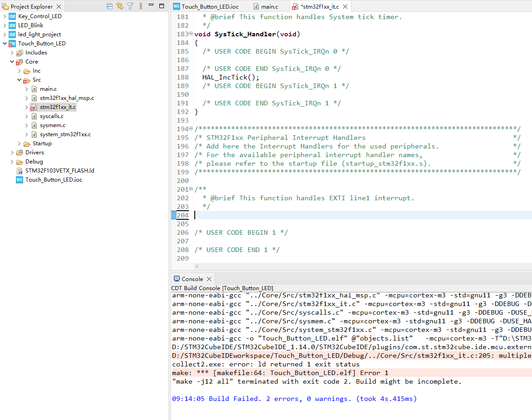The image size is (532, 420).
Task: Select sysmem.c file
Action: click(x=53, y=125)
